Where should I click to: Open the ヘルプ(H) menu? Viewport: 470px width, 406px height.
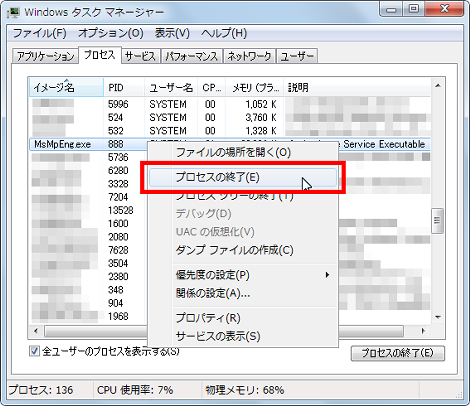pyautogui.click(x=224, y=33)
